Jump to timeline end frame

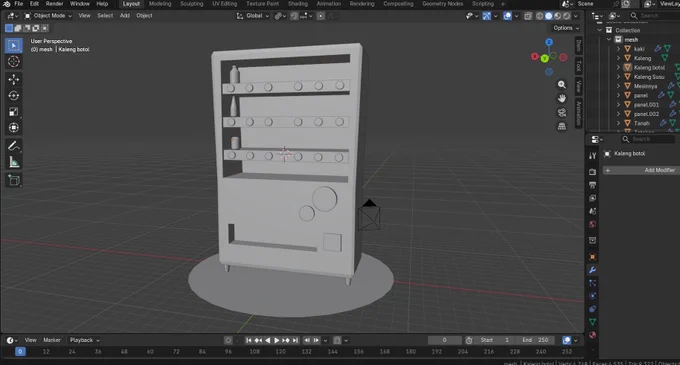pyautogui.click(x=295, y=340)
